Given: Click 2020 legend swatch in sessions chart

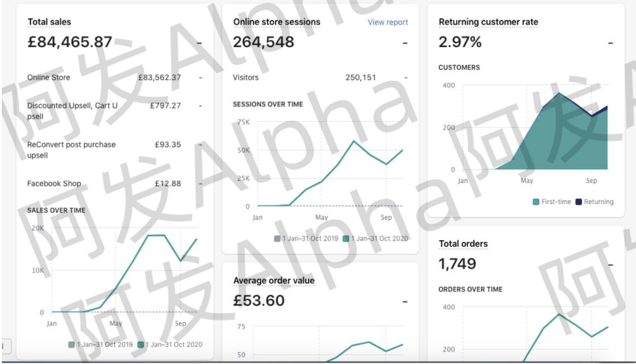Looking at the screenshot, I should pyautogui.click(x=346, y=239).
